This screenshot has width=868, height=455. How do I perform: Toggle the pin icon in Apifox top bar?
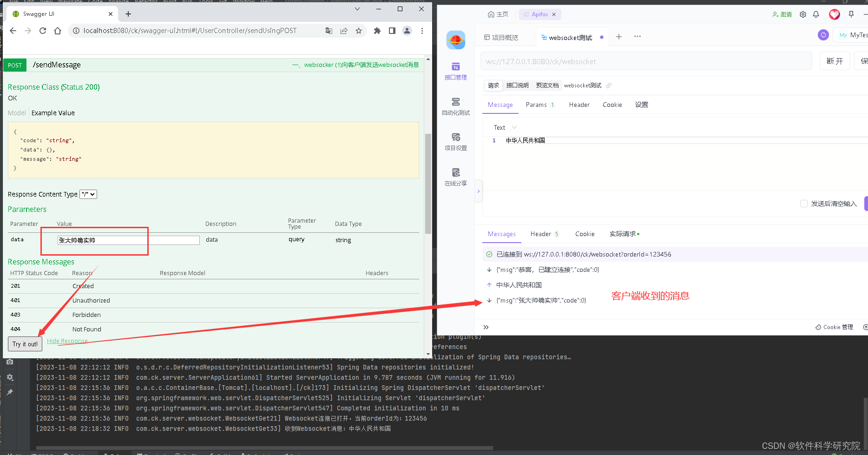coord(851,14)
